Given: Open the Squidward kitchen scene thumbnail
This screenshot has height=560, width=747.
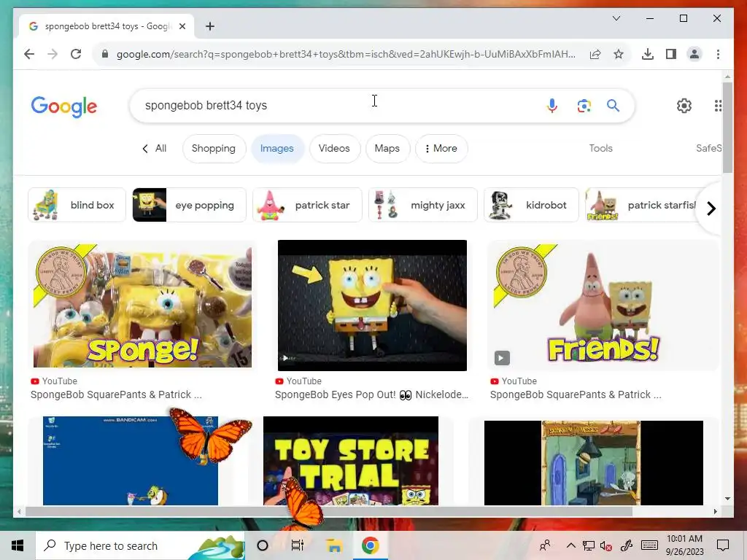Looking at the screenshot, I should click(x=594, y=463).
